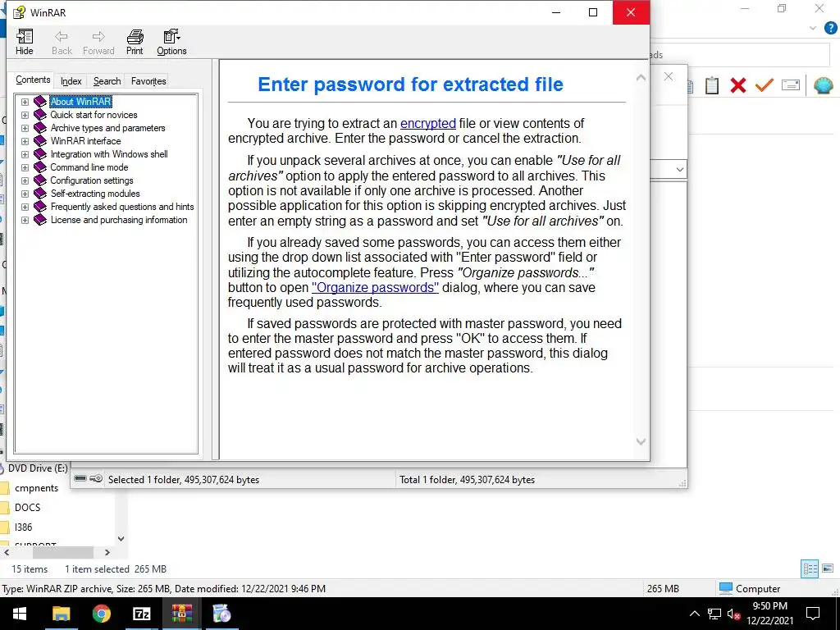The height and width of the screenshot is (630, 840).
Task: Open Quick start for novices topic
Action: click(x=94, y=115)
